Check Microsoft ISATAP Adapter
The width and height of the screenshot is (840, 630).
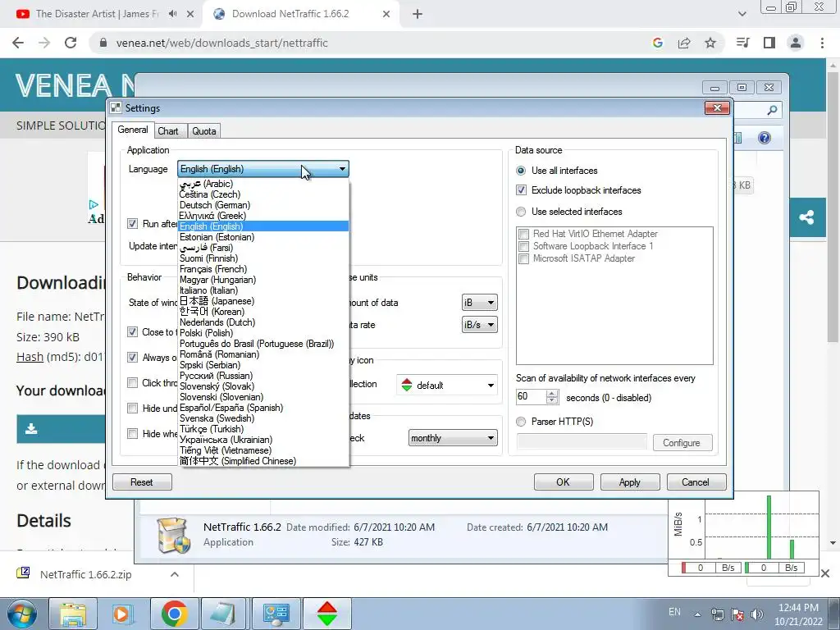(x=524, y=258)
